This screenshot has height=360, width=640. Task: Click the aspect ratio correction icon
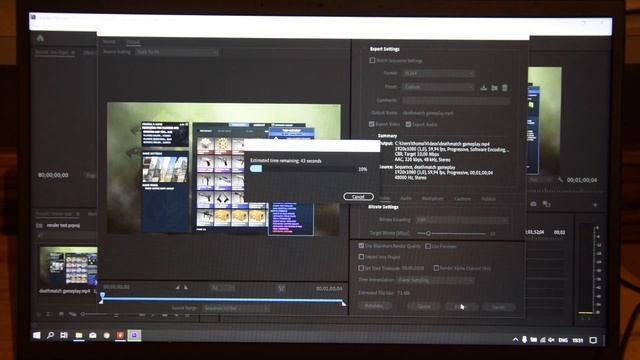tap(281, 288)
